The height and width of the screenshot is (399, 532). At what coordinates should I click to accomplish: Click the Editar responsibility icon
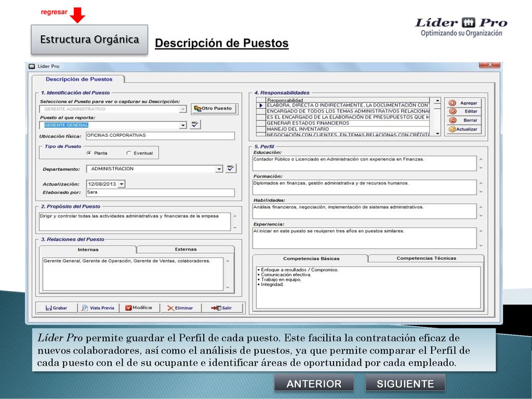(x=452, y=111)
